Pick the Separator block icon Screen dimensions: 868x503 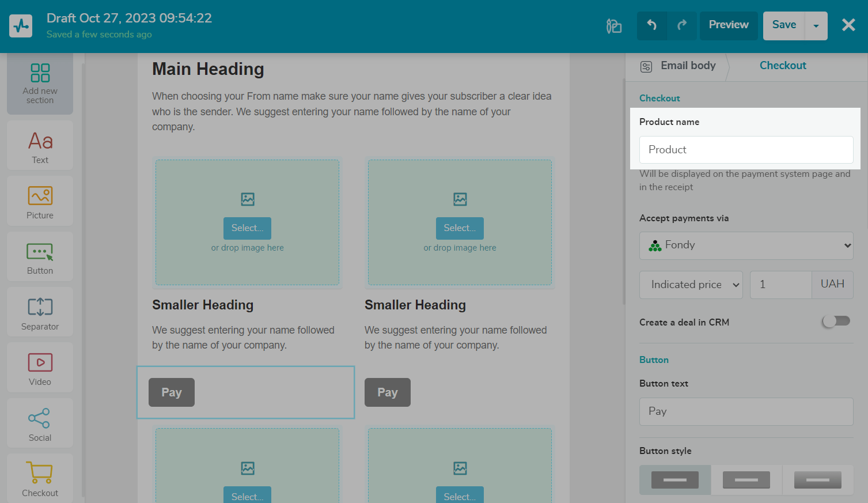click(40, 307)
